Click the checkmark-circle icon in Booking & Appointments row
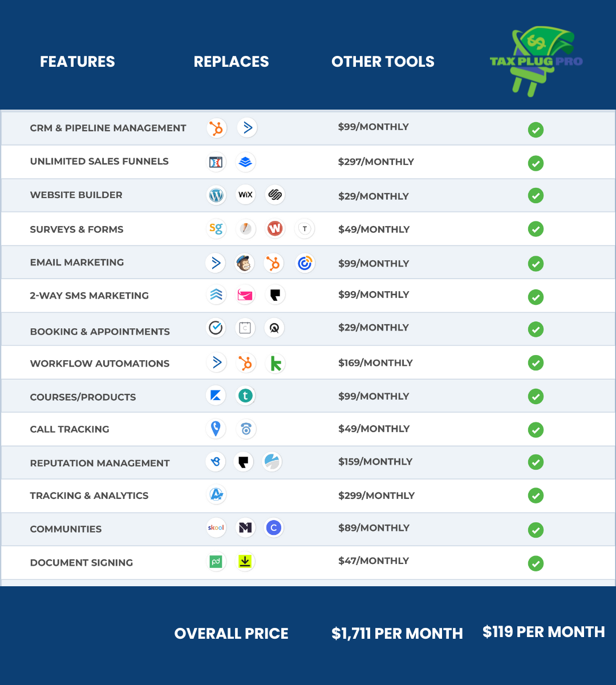Image resolution: width=616 pixels, height=685 pixels. (x=216, y=328)
